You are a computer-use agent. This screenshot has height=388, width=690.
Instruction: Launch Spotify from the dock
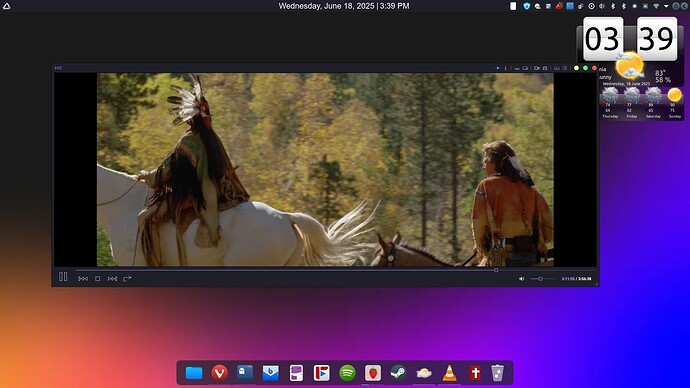[x=347, y=373]
